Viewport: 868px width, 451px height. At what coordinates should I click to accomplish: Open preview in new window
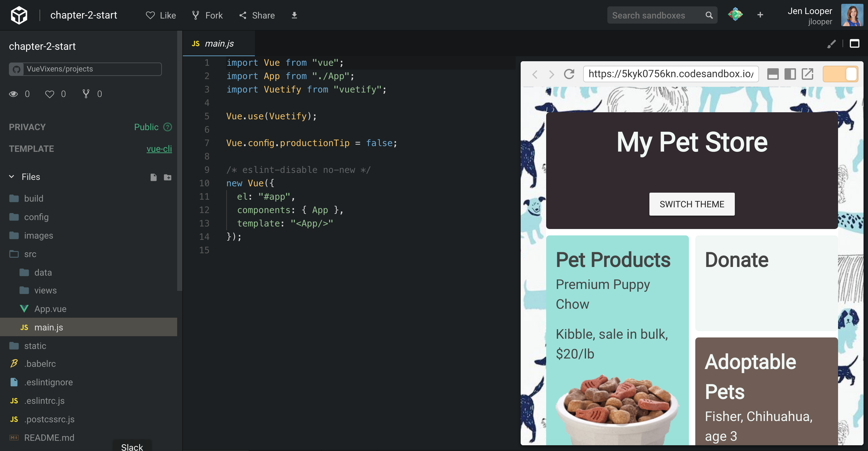(x=807, y=74)
